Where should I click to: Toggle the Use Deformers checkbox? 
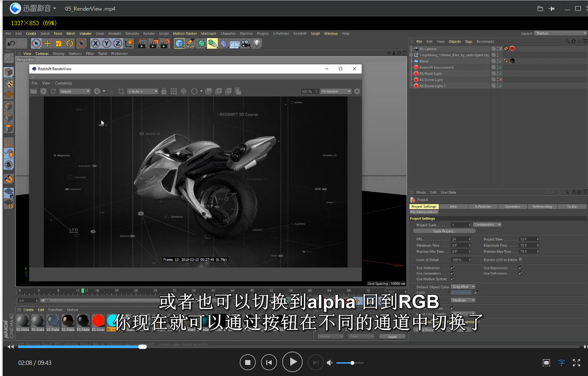point(520,273)
